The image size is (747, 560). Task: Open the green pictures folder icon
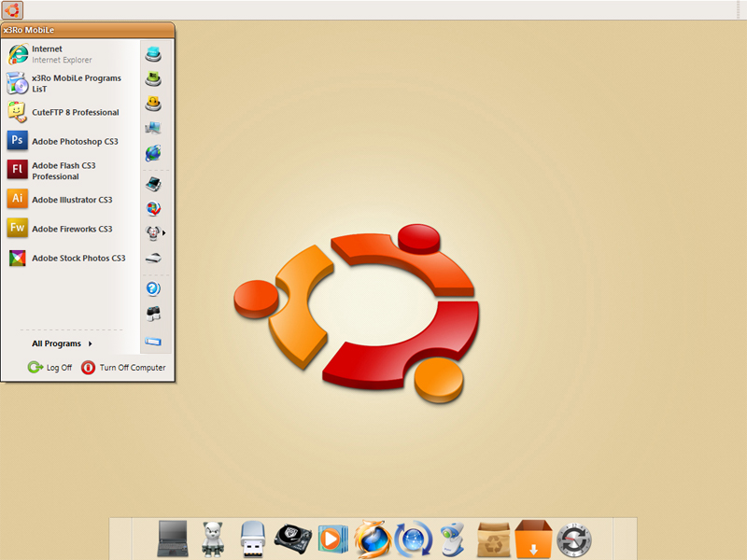[x=153, y=78]
